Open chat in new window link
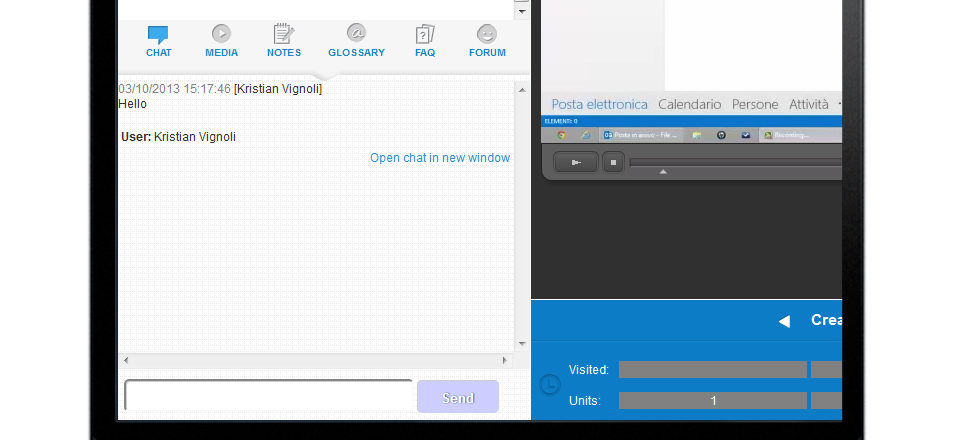Viewport: 954px width, 440px height. (x=440, y=158)
